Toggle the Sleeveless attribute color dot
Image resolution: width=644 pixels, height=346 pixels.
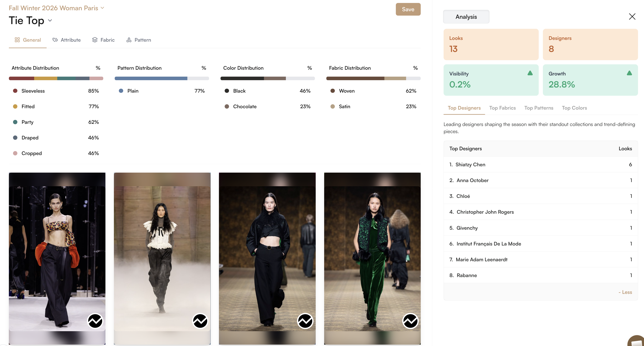pyautogui.click(x=15, y=91)
